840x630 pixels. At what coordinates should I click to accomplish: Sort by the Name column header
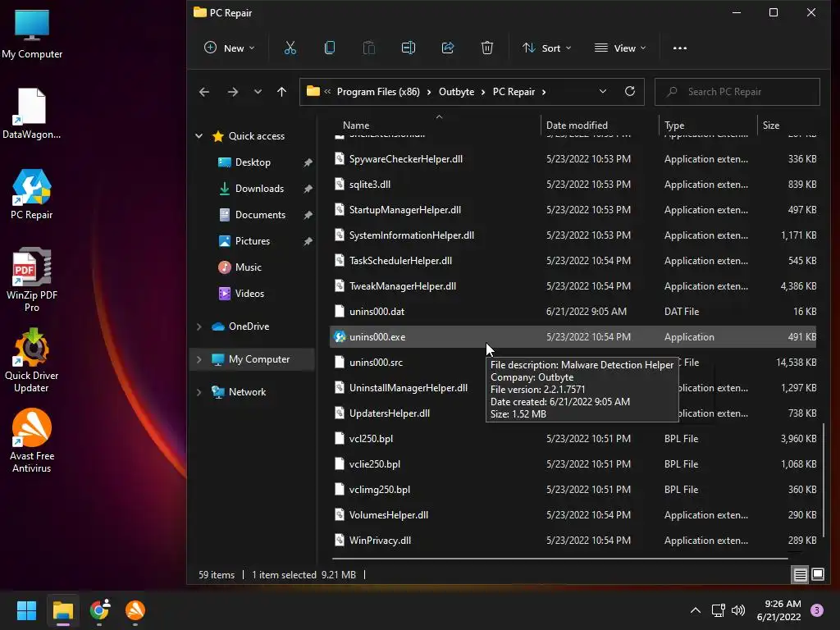point(436,126)
